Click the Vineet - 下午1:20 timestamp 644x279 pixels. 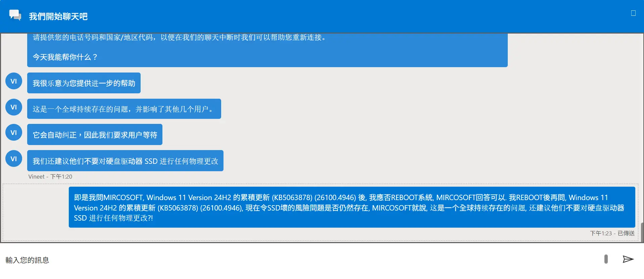[50, 177]
